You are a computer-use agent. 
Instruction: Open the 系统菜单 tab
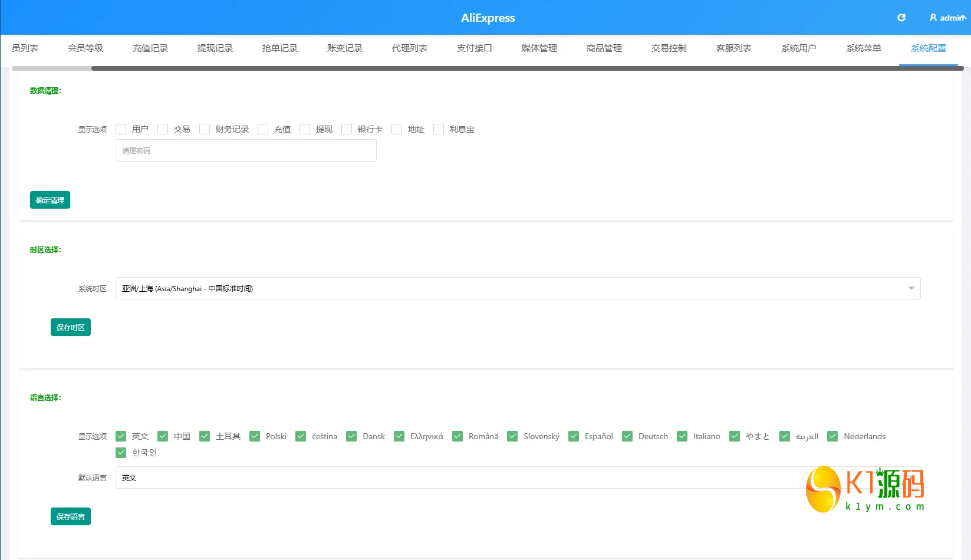click(x=864, y=48)
